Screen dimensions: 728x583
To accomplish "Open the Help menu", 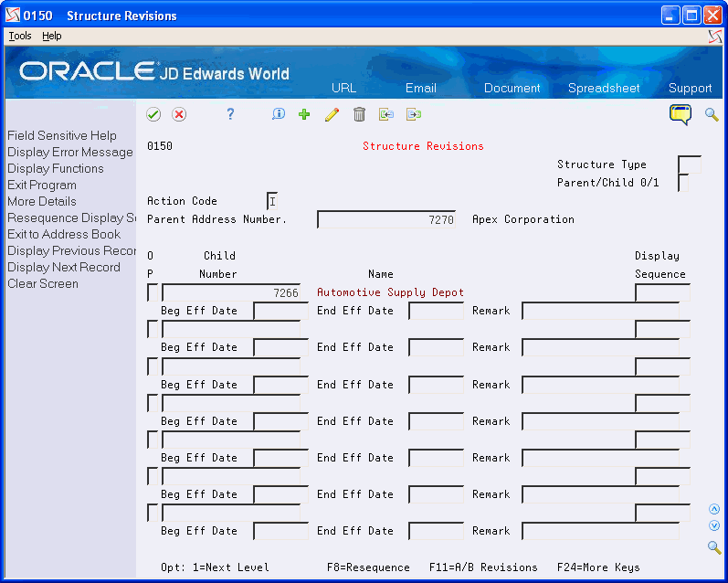I will 51,36.
